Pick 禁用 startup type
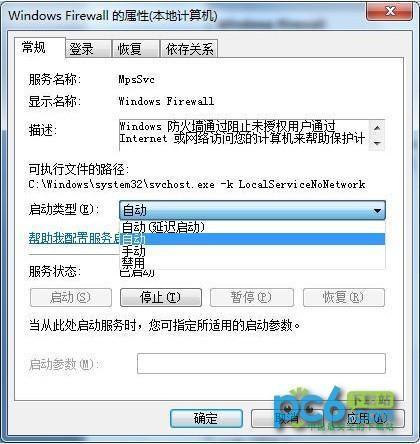Screen dimensions: 420x444 (x=252, y=263)
